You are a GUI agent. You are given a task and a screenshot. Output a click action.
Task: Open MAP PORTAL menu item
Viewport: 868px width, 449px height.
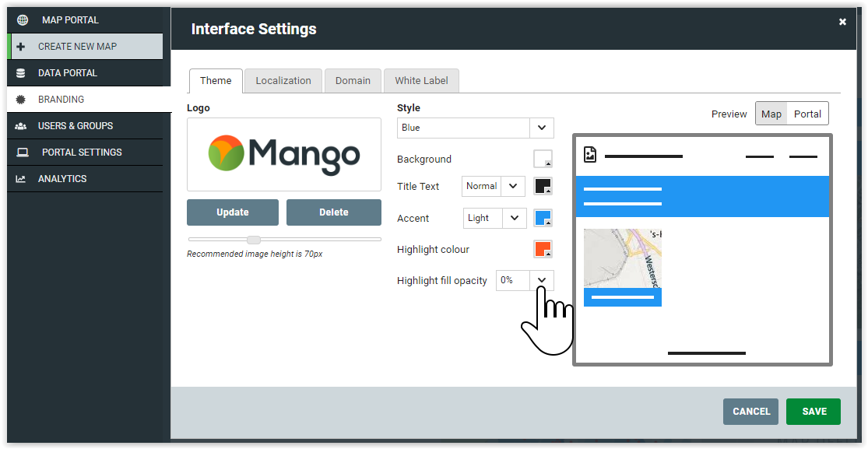point(85,20)
